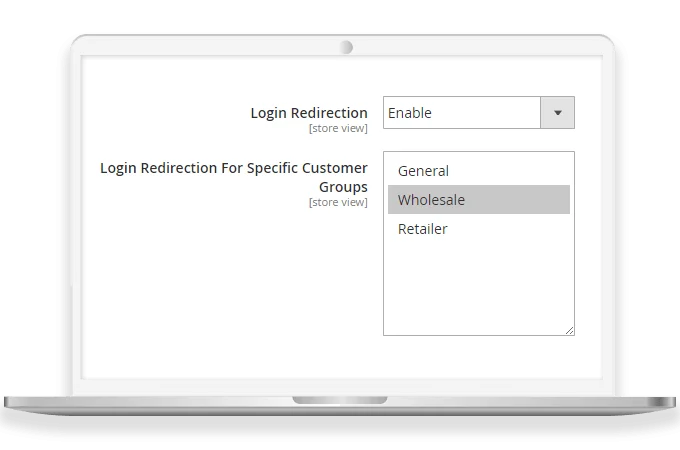Viewport: 680px width, 450px height.
Task: Click store view note under Customer Groups label
Action: point(338,202)
